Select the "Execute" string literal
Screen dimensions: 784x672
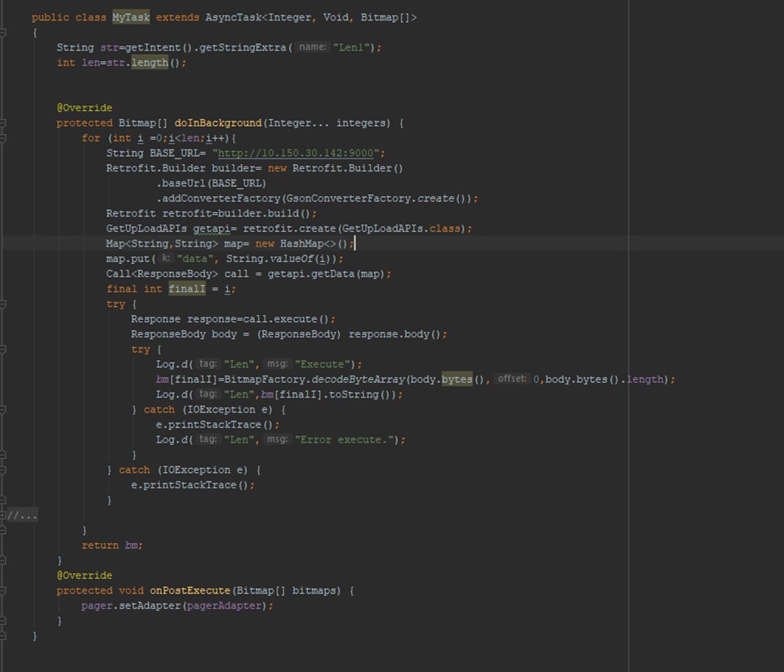coord(323,364)
